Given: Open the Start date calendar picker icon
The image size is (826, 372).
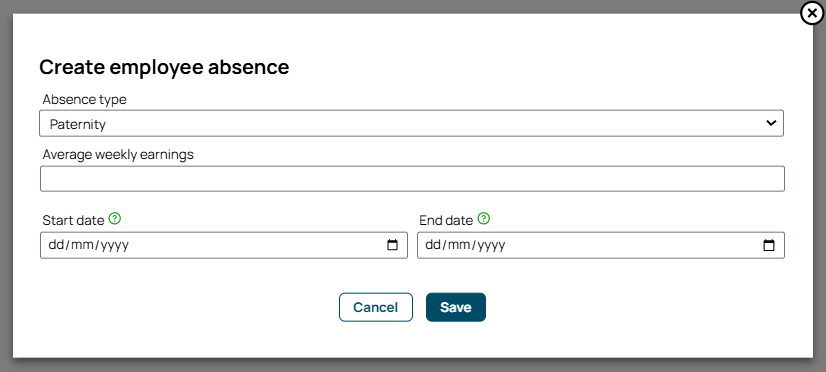Looking at the screenshot, I should click(392, 245).
